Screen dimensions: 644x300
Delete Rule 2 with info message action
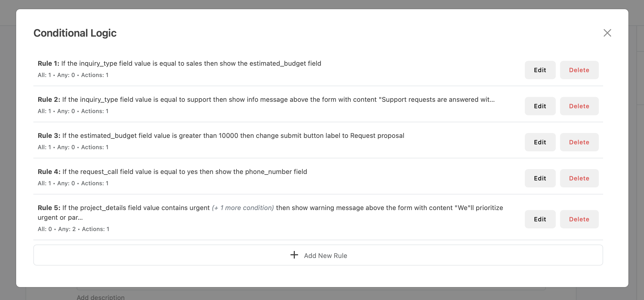(x=579, y=106)
